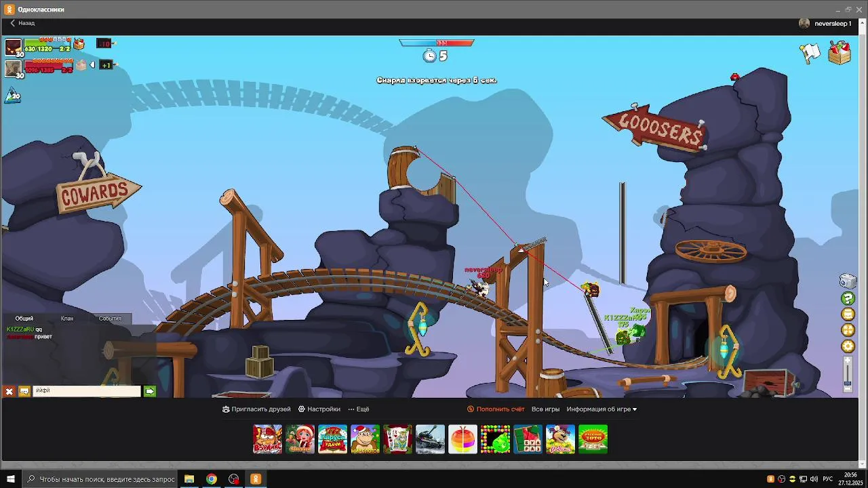Screen dimensions: 868x488
Task: Open the red-hooded girl game thumbnail
Action: coord(300,439)
